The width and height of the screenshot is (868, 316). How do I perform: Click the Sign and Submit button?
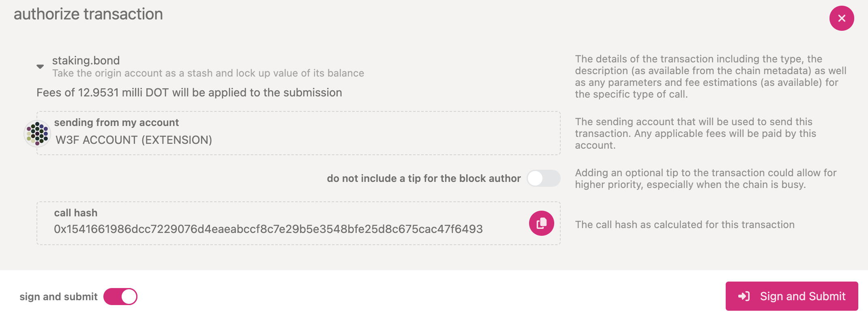point(792,296)
